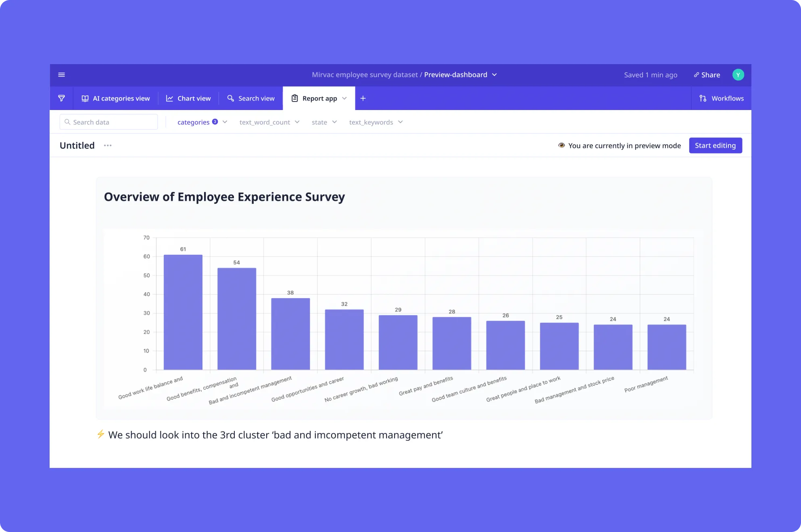Expand the Preview-dashboard title chevron

pyautogui.click(x=494, y=75)
